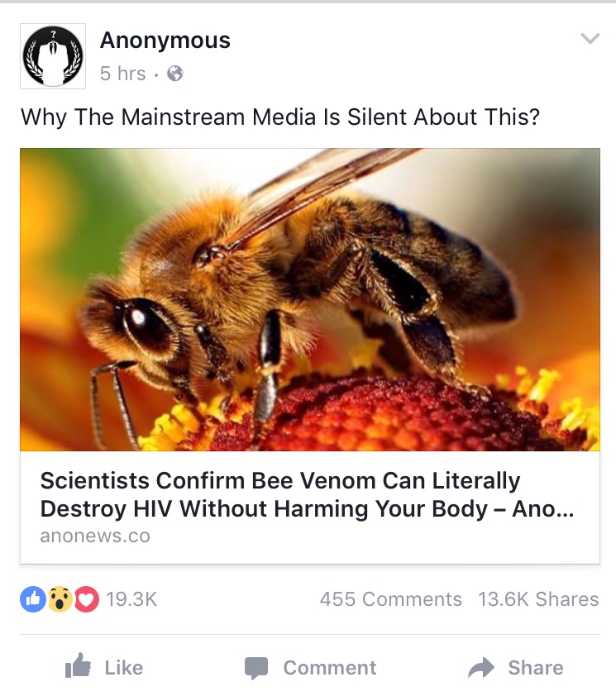This screenshot has height=696, width=616.
Task: View the 19.3K reactions count
Action: pyautogui.click(x=131, y=599)
